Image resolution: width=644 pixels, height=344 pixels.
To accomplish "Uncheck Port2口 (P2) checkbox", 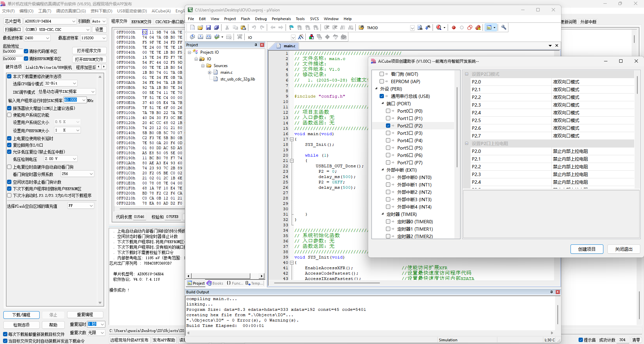I will (x=388, y=126).
